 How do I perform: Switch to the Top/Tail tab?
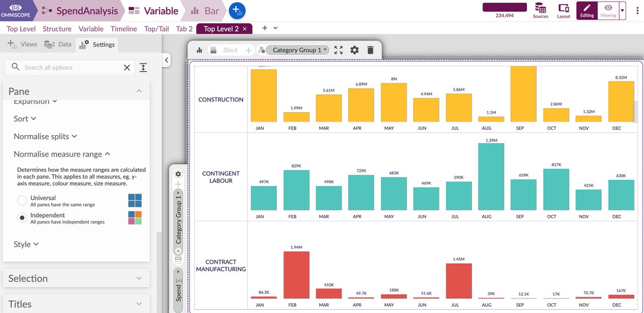[x=157, y=29]
